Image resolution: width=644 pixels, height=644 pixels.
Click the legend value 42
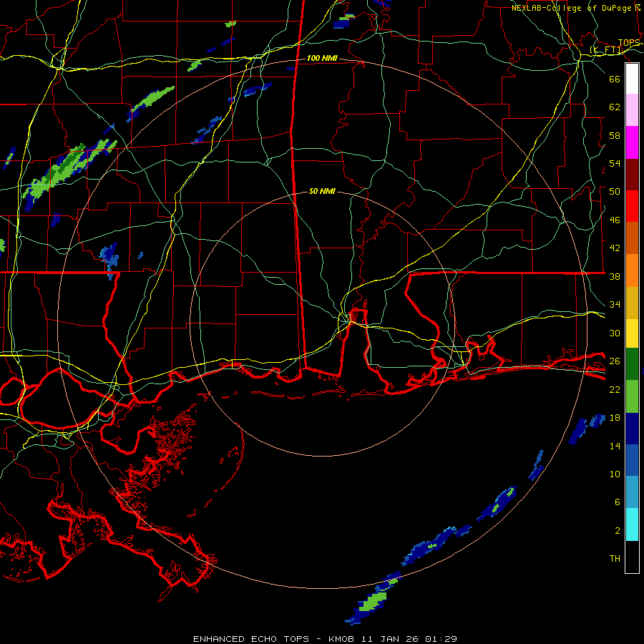(x=615, y=248)
